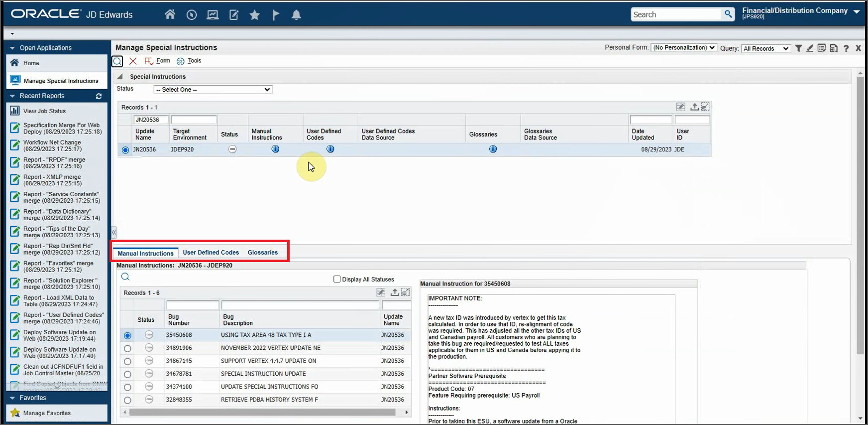Click Glossaries info icon for JN20536

[x=493, y=149]
